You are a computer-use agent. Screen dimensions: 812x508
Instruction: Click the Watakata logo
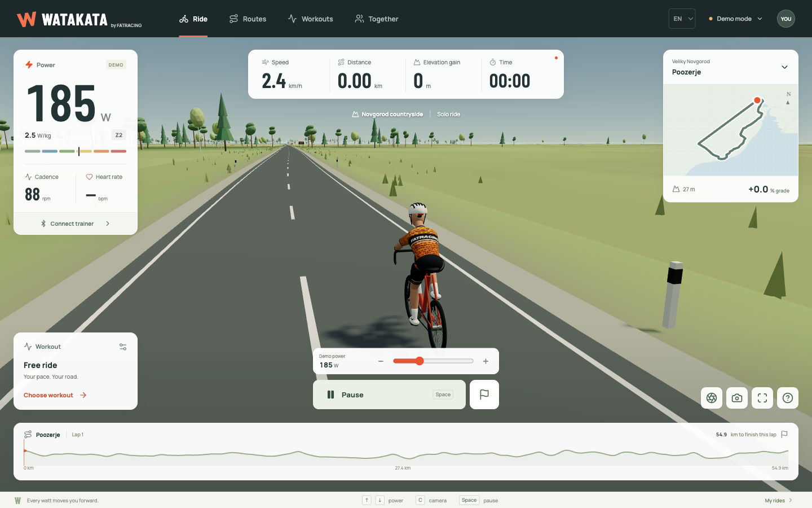pos(79,20)
